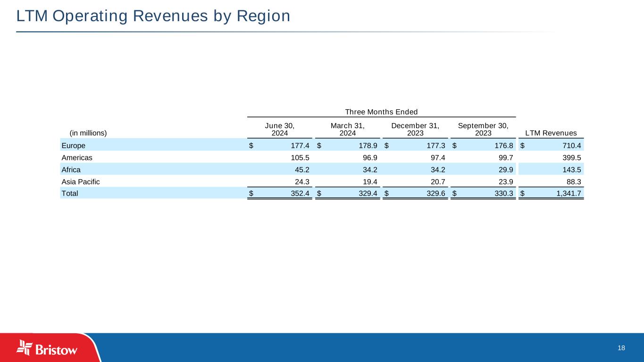Select the Europe row label
The height and width of the screenshot is (362, 644).
(74, 145)
